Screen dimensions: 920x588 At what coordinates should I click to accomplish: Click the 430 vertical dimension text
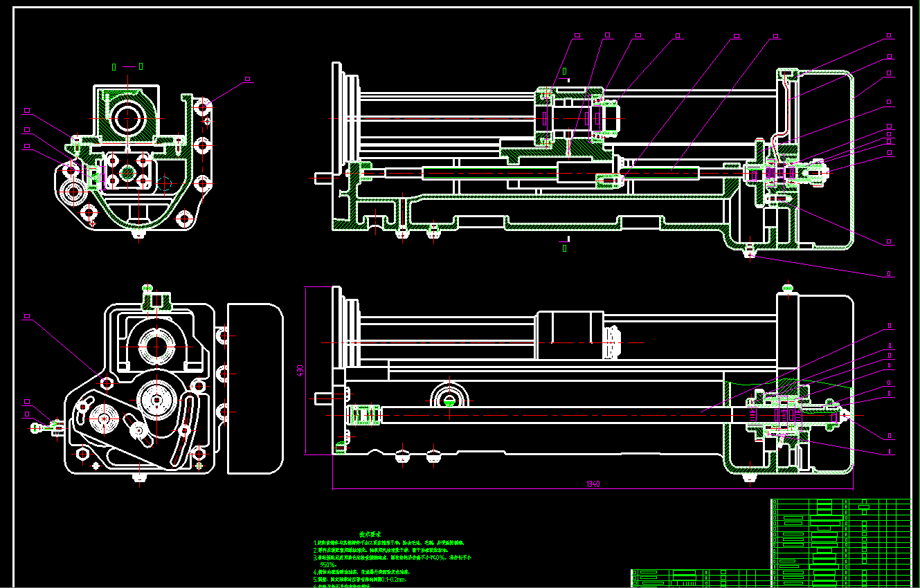[300, 371]
